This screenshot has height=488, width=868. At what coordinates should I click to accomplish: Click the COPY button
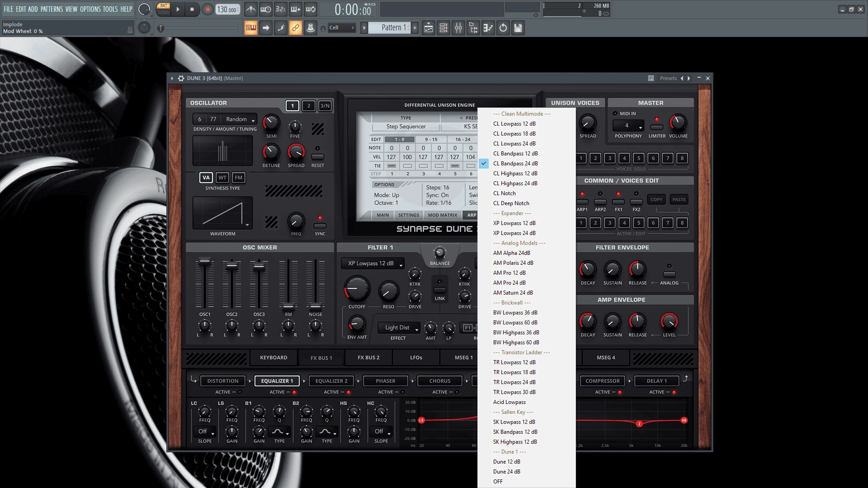coord(656,199)
